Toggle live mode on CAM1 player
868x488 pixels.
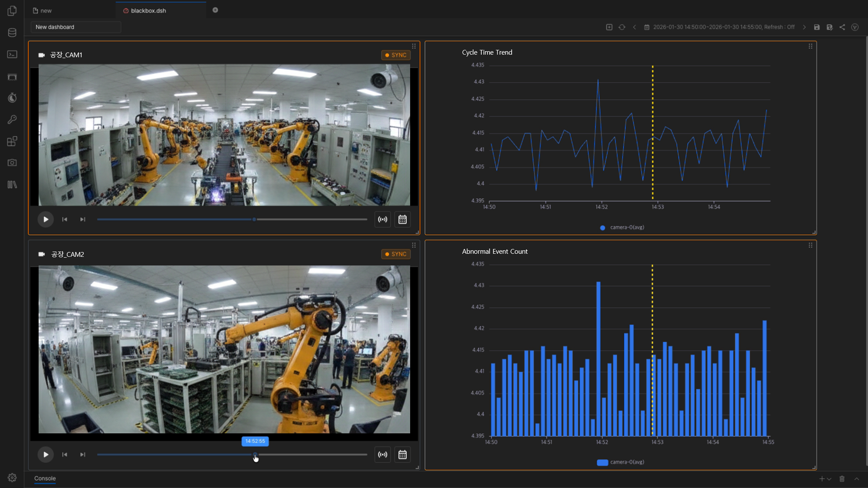tap(382, 219)
